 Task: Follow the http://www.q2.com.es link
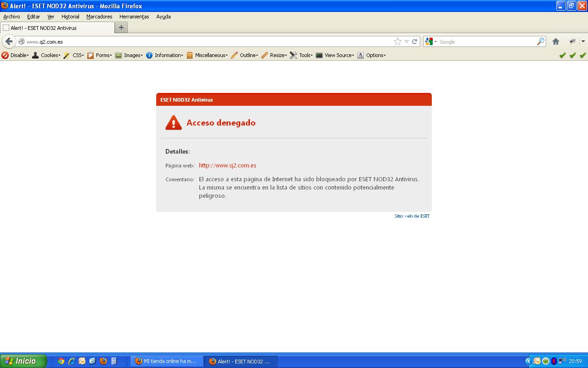227,165
